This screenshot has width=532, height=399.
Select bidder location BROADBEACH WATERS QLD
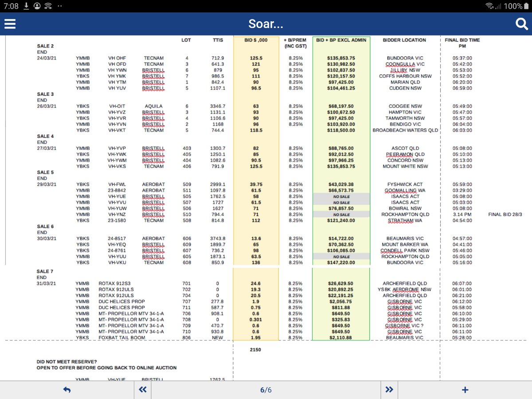tap(405, 130)
